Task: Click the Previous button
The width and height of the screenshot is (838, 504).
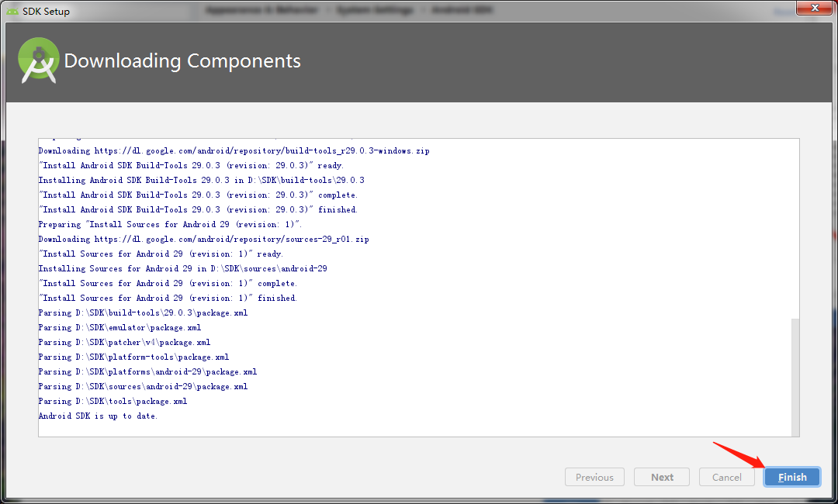Action: [594, 478]
